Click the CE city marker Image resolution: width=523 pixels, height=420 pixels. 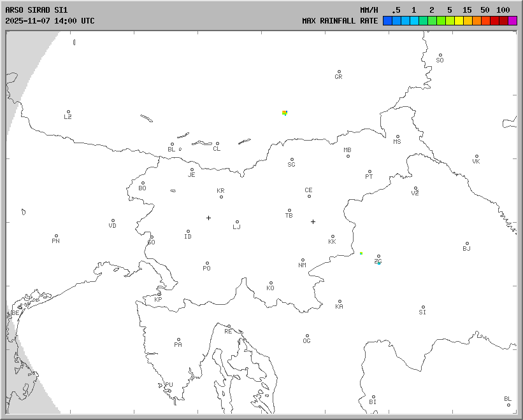pos(309,196)
